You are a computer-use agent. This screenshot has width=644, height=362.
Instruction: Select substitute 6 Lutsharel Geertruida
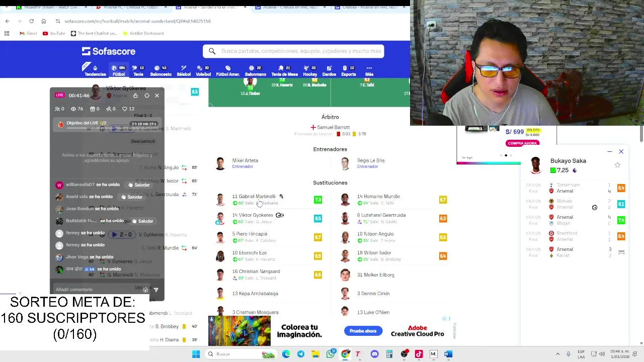(x=393, y=218)
